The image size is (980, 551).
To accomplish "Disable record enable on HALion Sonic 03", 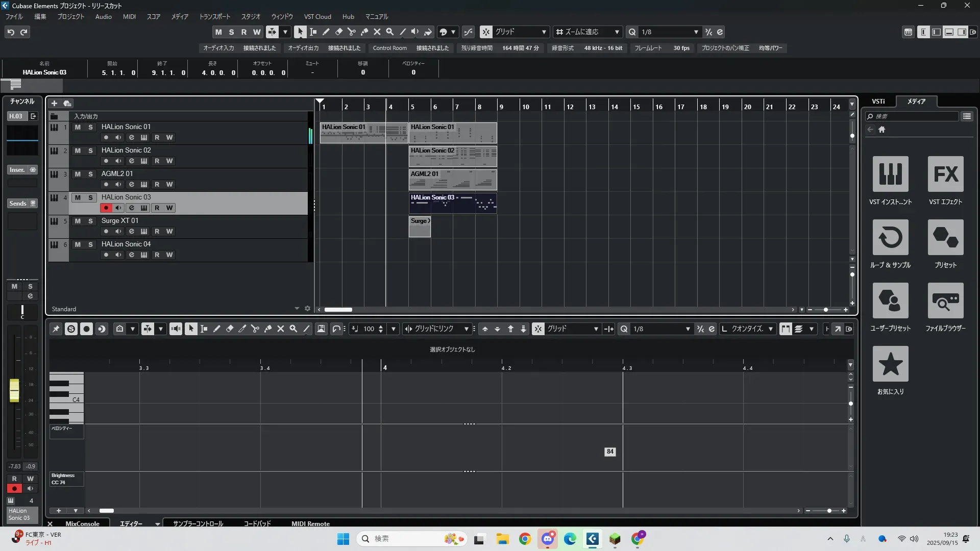I will 106,208.
